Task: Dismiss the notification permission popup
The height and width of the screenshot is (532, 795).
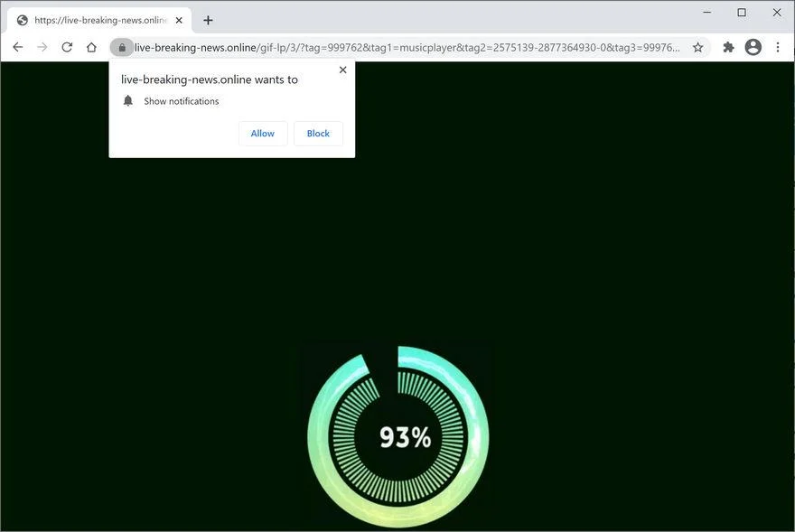Action: pyautogui.click(x=342, y=70)
